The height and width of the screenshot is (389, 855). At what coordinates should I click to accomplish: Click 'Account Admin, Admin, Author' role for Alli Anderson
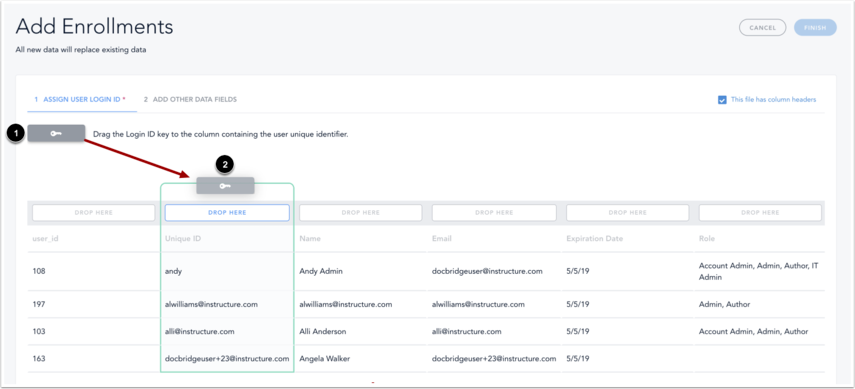click(754, 331)
